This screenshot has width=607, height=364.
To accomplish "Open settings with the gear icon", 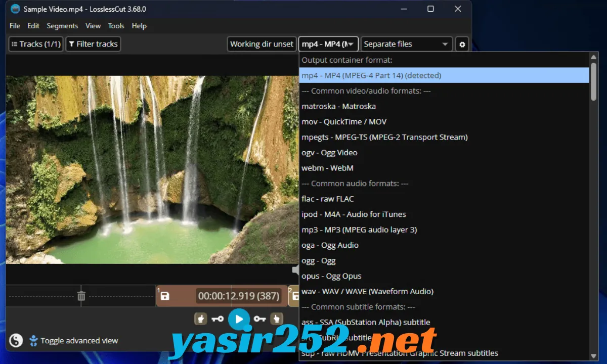I will coord(462,44).
